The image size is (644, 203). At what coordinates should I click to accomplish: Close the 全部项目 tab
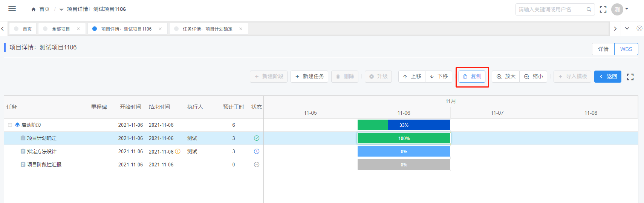(x=78, y=29)
